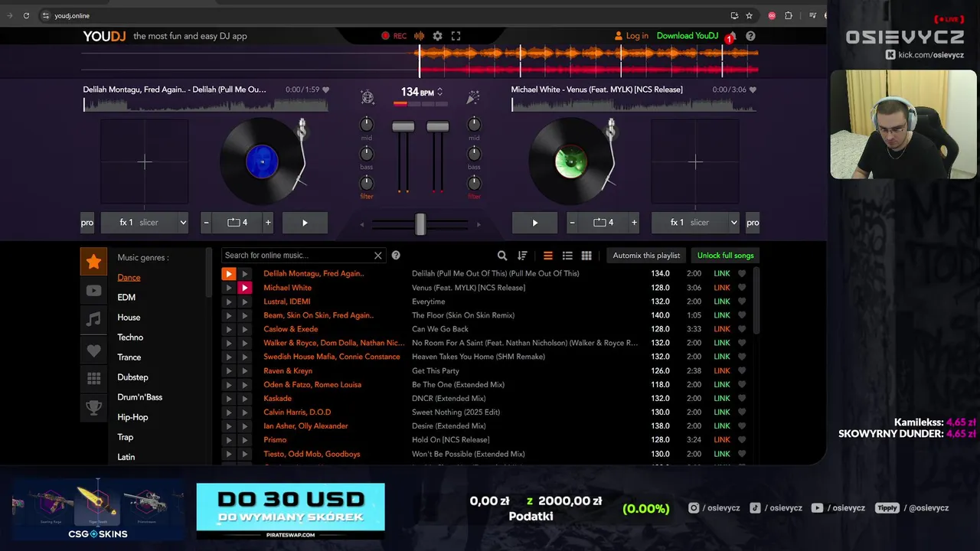Switch playlist to compact list view
The height and width of the screenshot is (551, 980).
click(x=547, y=256)
